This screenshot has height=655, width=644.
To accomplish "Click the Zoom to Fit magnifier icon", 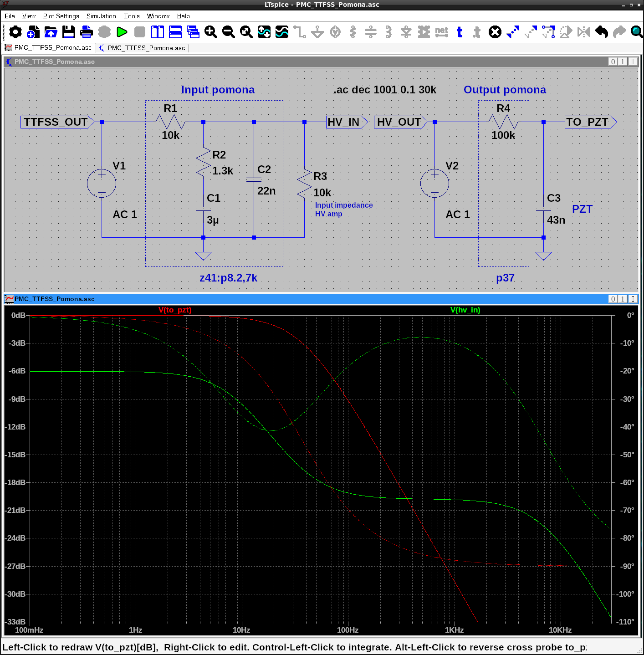I will [x=246, y=32].
